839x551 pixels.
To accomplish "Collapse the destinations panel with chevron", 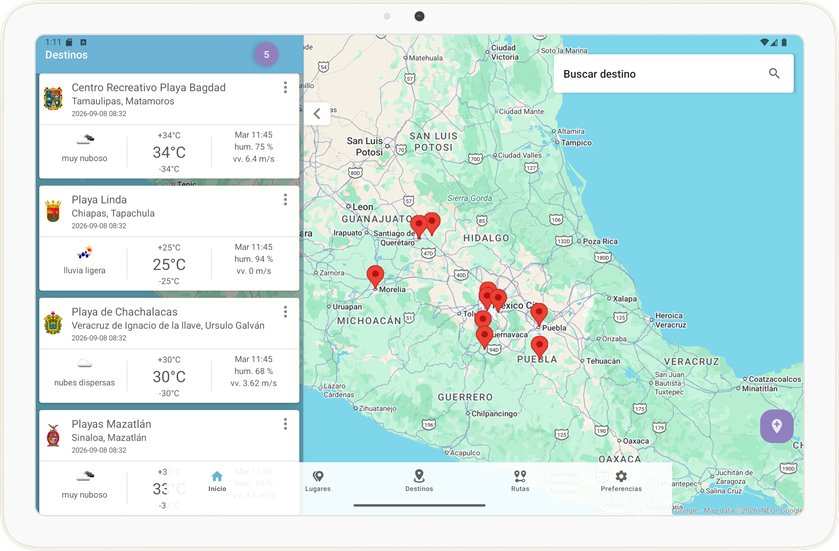I will pyautogui.click(x=317, y=113).
